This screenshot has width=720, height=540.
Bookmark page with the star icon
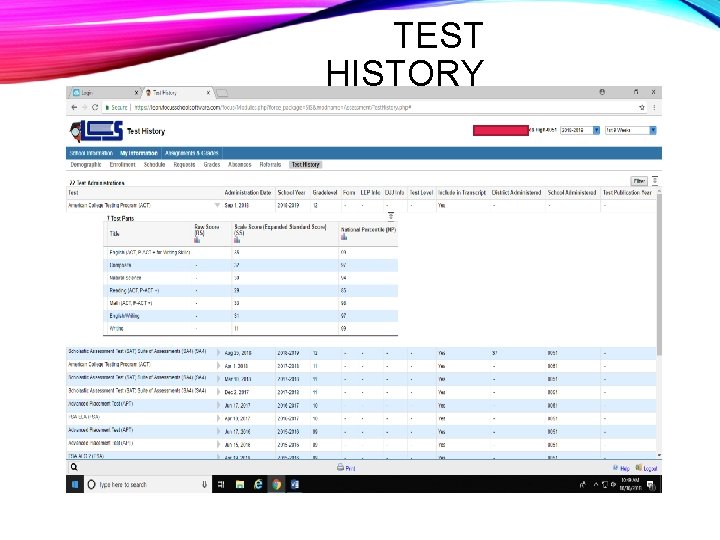(x=642, y=107)
